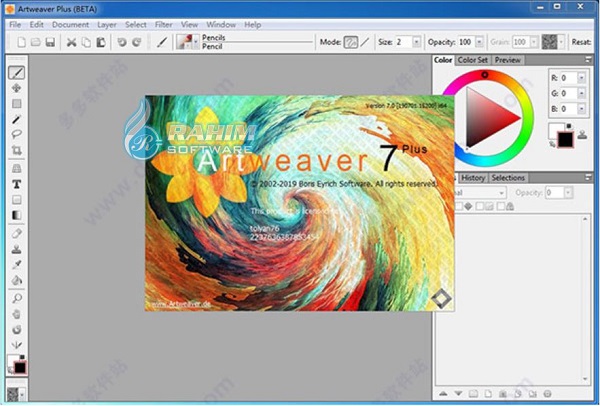Click the Copy toolbar icon
This screenshot has height=406, width=600.
pyautogui.click(x=86, y=42)
